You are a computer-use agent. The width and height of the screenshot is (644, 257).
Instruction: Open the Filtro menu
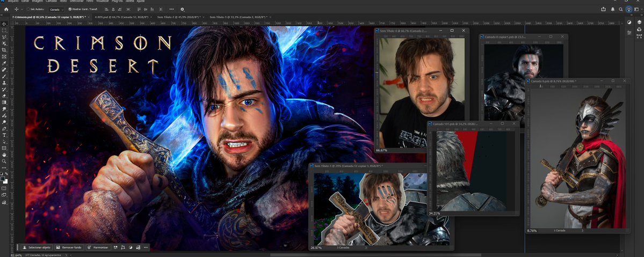point(90,1)
